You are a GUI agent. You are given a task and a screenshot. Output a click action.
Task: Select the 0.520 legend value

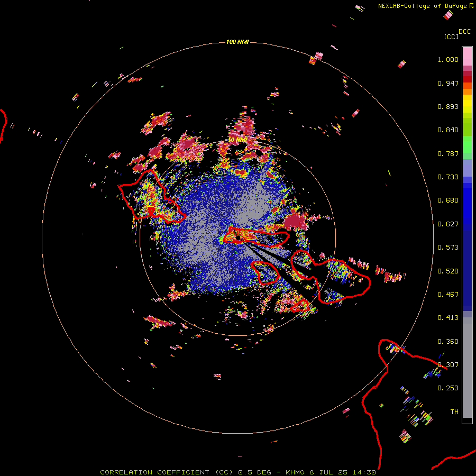tap(448, 271)
